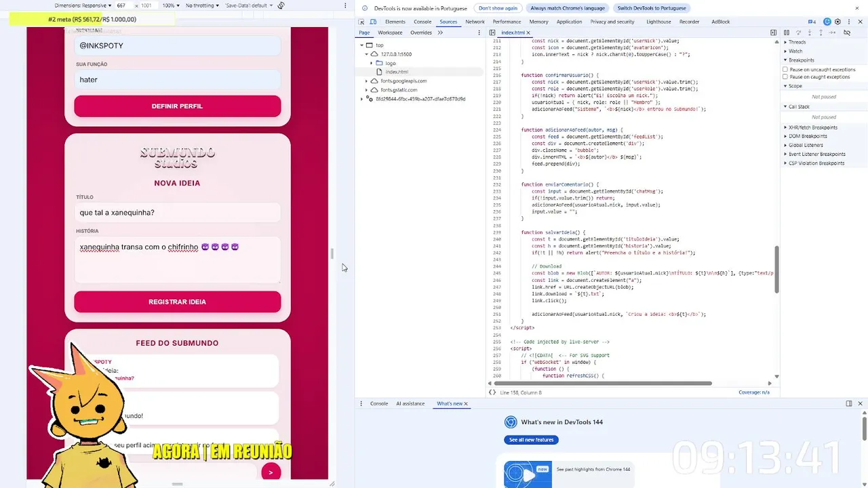
Task: Open navigator pane three-dot menu
Action: 480,33
